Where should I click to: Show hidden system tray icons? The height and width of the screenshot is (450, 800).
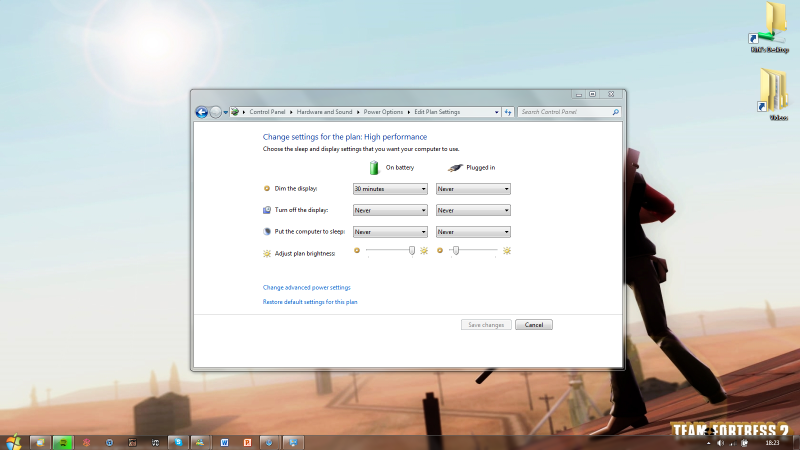click(709, 443)
